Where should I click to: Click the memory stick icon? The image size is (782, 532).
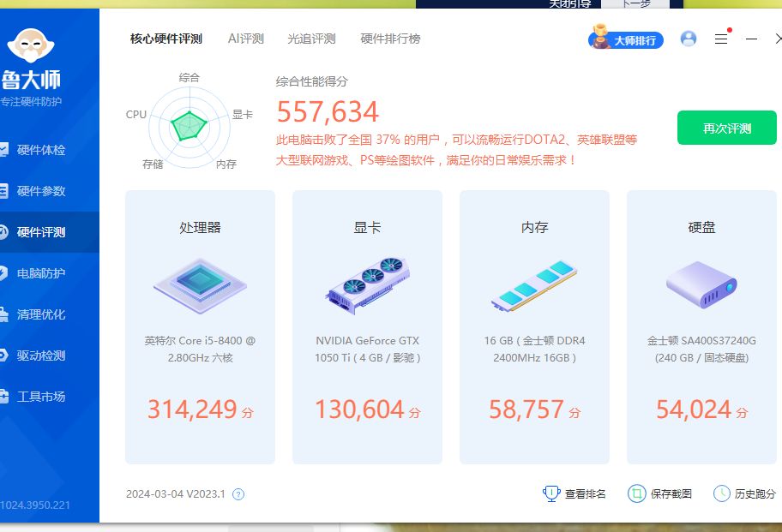tap(534, 286)
